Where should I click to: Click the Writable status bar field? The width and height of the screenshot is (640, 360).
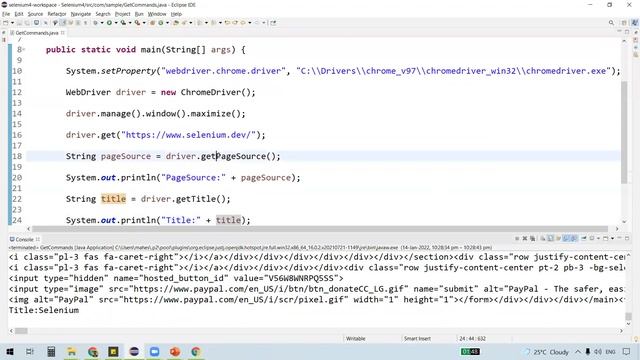coord(356,338)
